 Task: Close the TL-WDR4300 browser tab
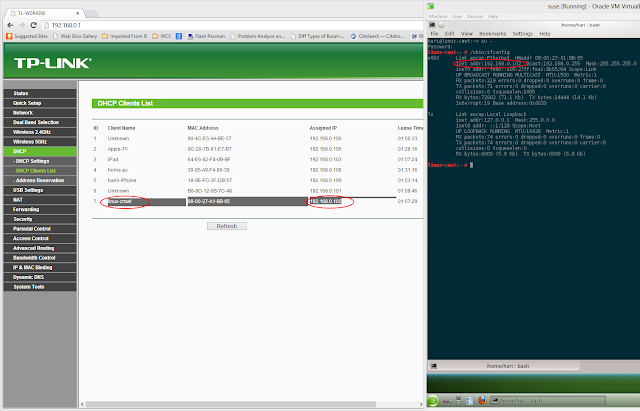[x=77, y=13]
